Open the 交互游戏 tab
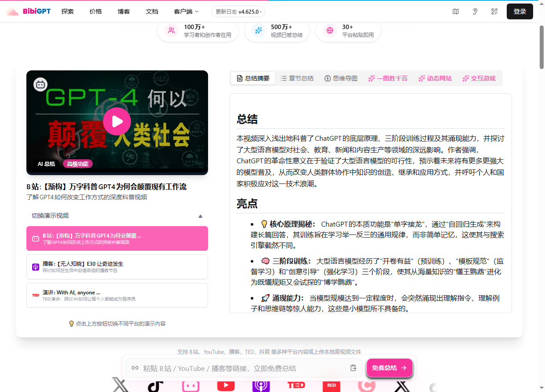The image size is (545, 392). (x=479, y=78)
